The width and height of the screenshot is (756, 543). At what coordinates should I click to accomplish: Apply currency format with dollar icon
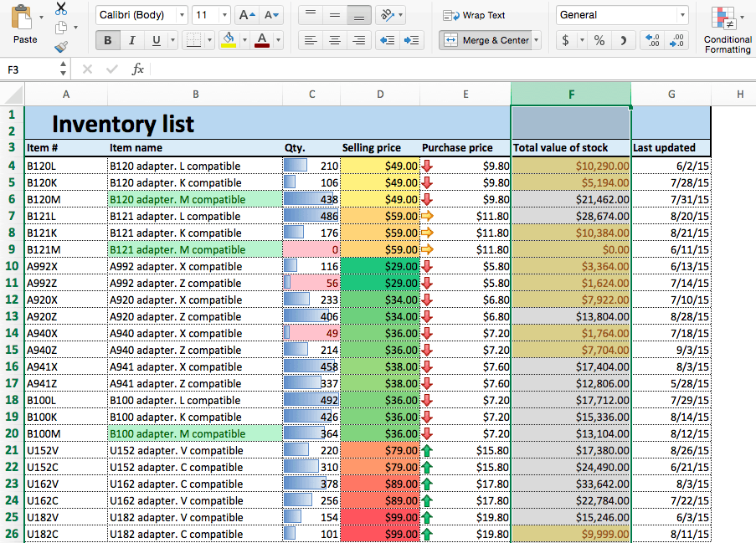(x=566, y=39)
